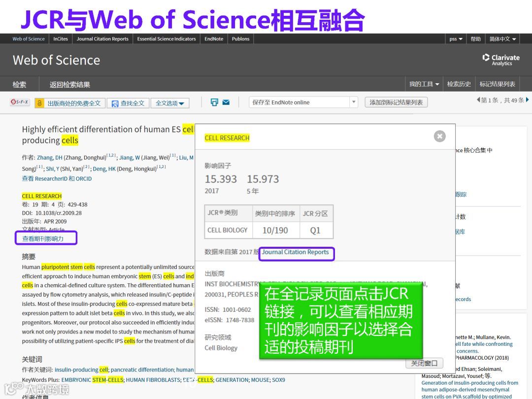This screenshot has width=532, height=399.
Task: Open EndNote in the top bar
Action: [214, 39]
